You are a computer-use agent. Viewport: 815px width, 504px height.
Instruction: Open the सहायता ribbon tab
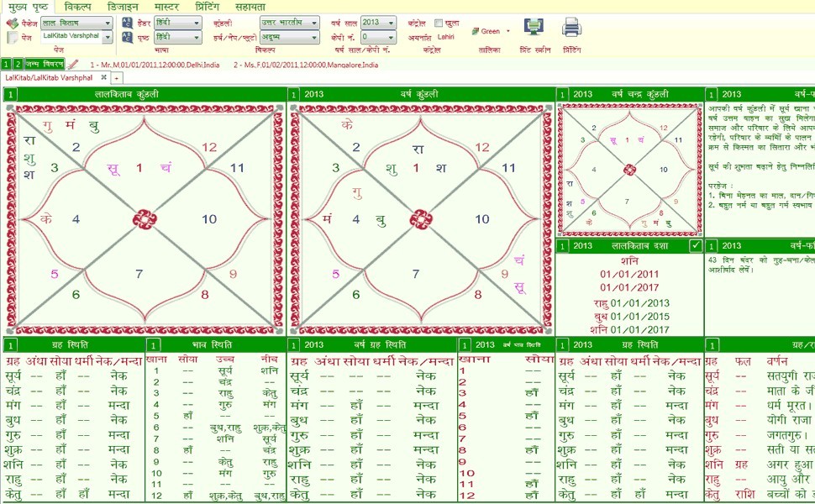(x=250, y=7)
